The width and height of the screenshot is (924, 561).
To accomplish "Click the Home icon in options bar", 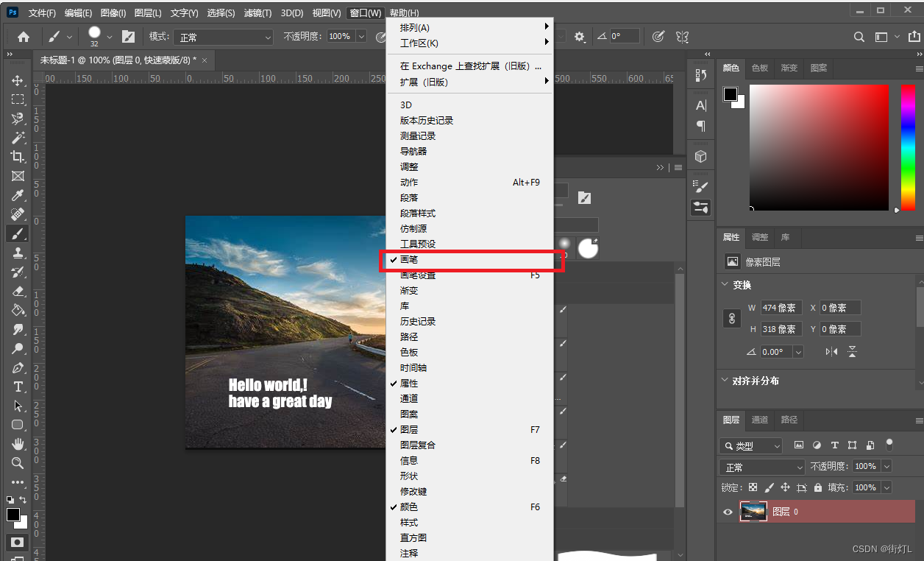I will coord(24,36).
